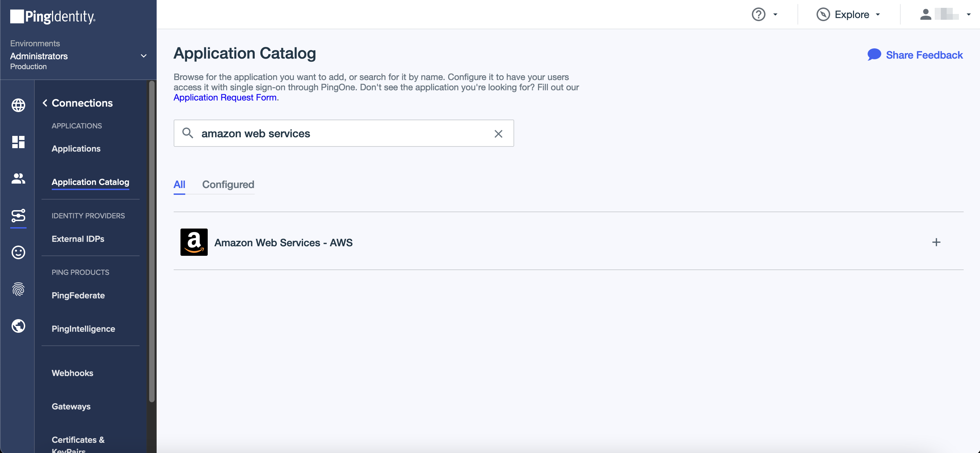This screenshot has width=980, height=453.
Task: Click the earth globe icon at the sidebar bottom
Action: pyautogui.click(x=18, y=326)
